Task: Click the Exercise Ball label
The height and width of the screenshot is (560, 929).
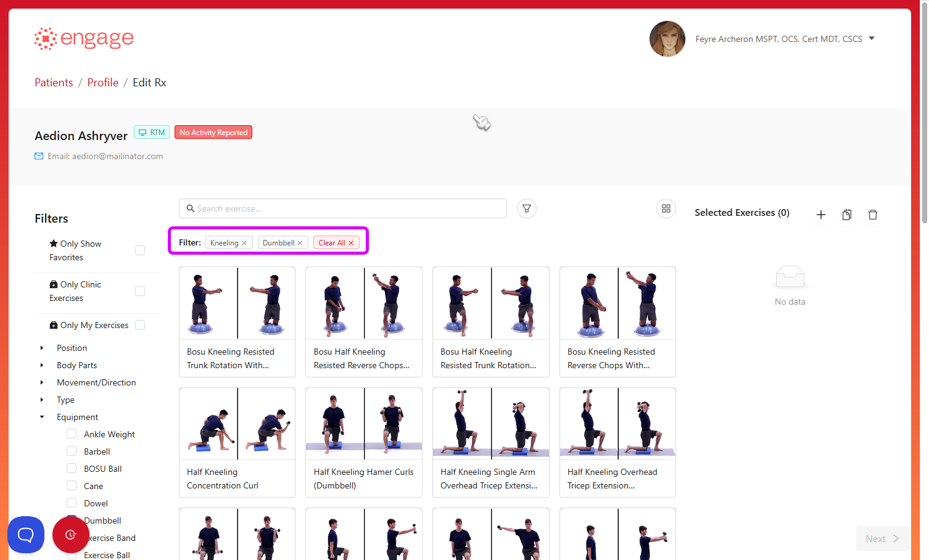Action: [x=107, y=555]
